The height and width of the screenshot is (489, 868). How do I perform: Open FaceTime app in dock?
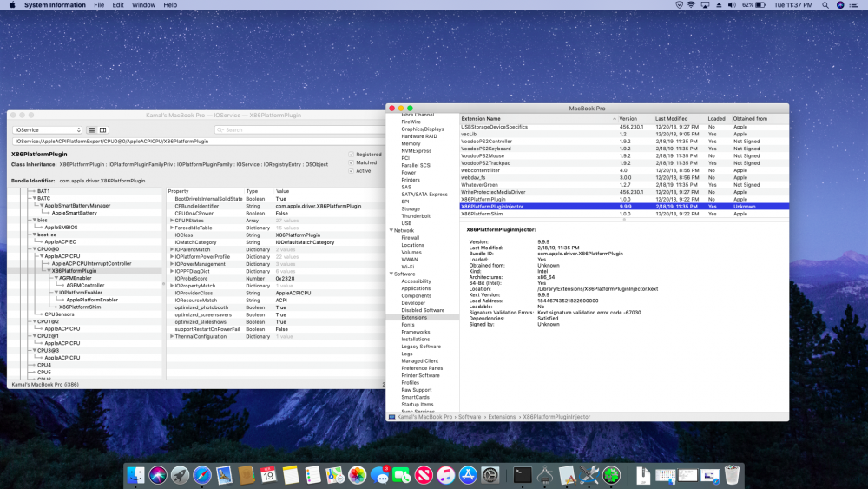[x=401, y=475]
